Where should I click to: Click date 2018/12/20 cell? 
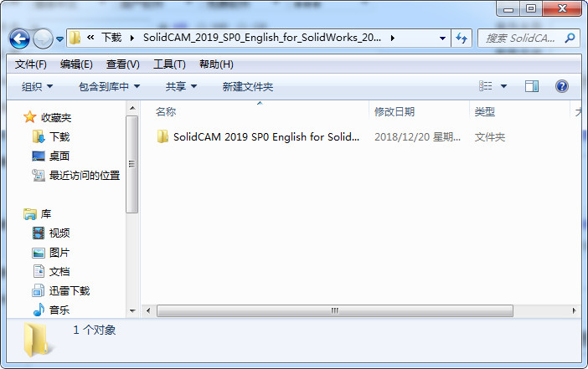tap(417, 137)
